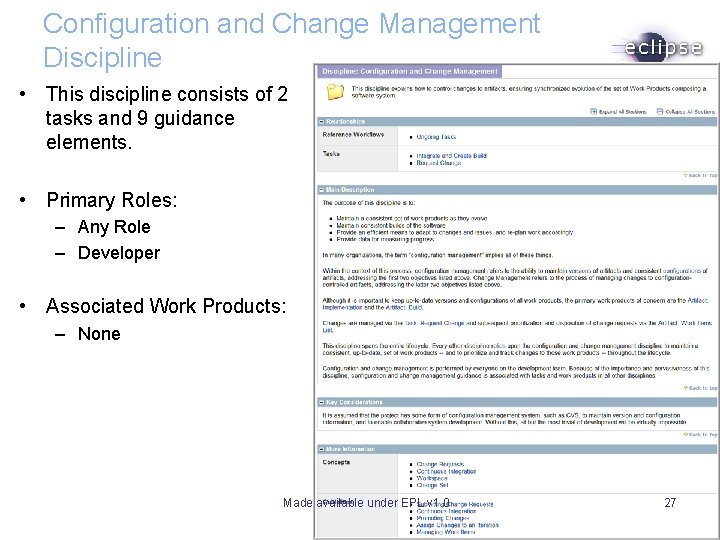720x540 pixels.
Task: Click the 'Reference Workflows' row label
Action: [353, 135]
